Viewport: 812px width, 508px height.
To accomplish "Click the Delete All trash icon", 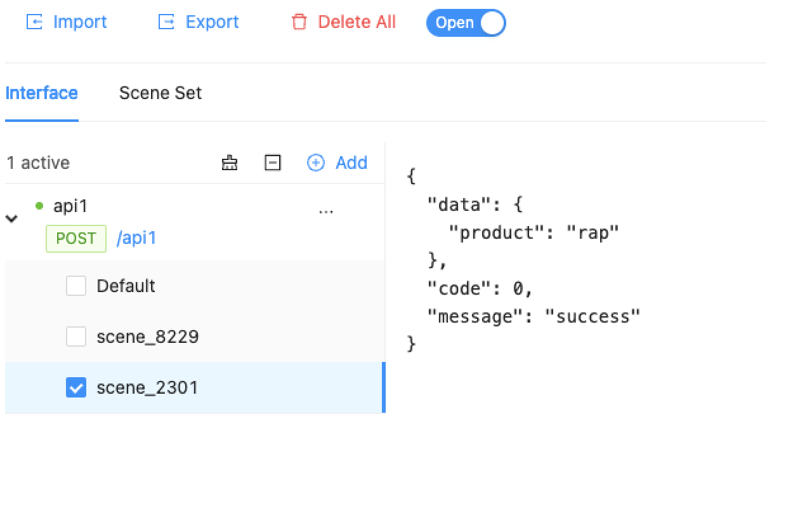I will pyautogui.click(x=299, y=22).
